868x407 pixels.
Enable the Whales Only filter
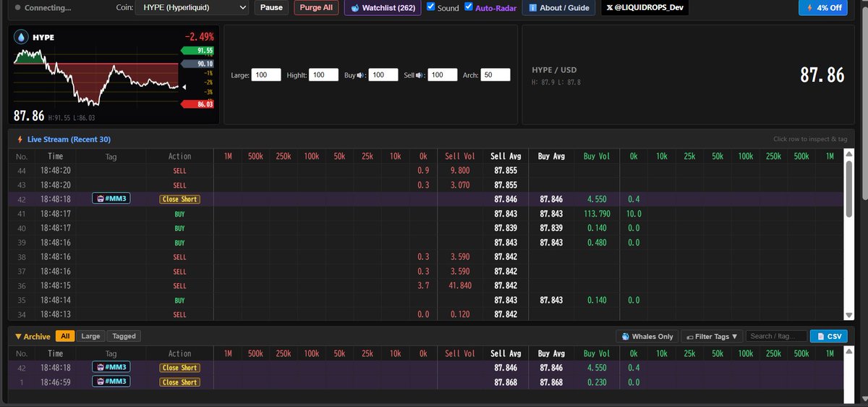point(647,336)
